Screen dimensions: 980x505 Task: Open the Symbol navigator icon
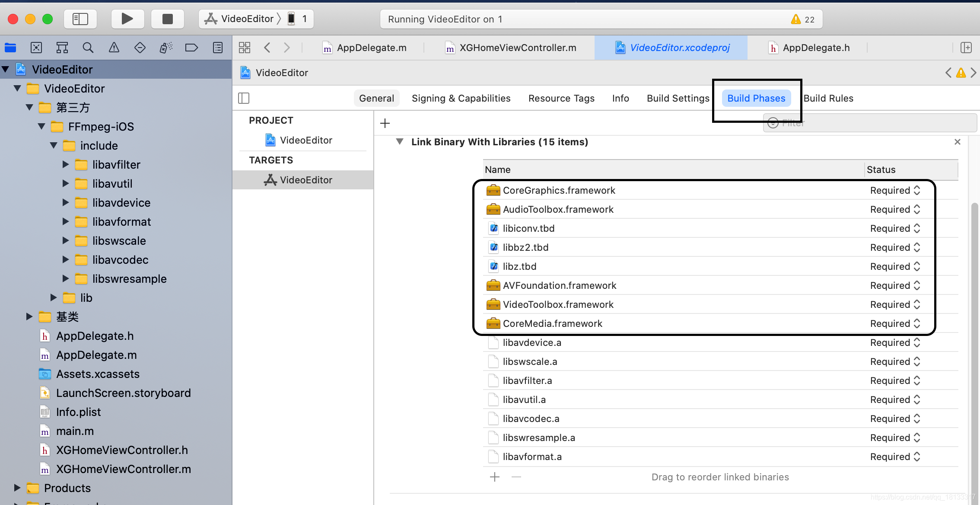point(62,48)
